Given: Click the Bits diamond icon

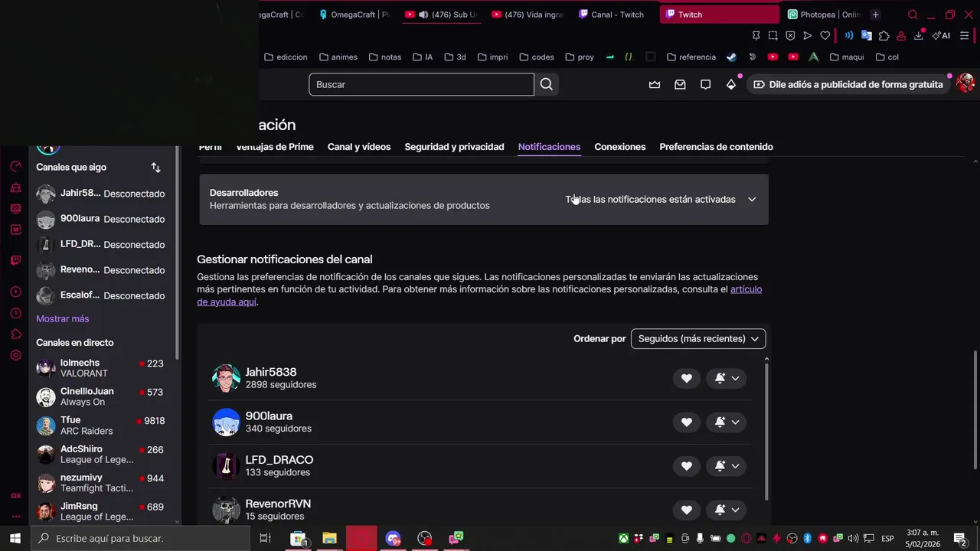Looking at the screenshot, I should [731, 84].
